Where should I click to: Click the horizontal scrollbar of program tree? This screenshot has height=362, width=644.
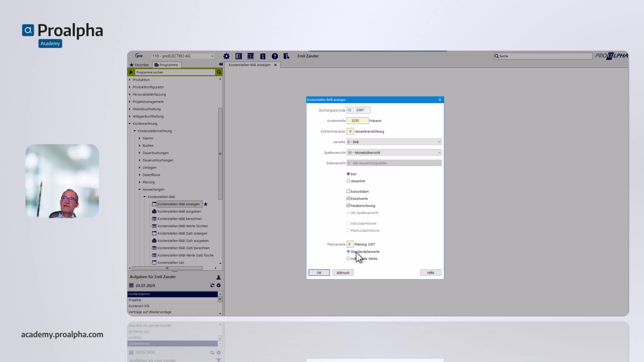[167, 268]
